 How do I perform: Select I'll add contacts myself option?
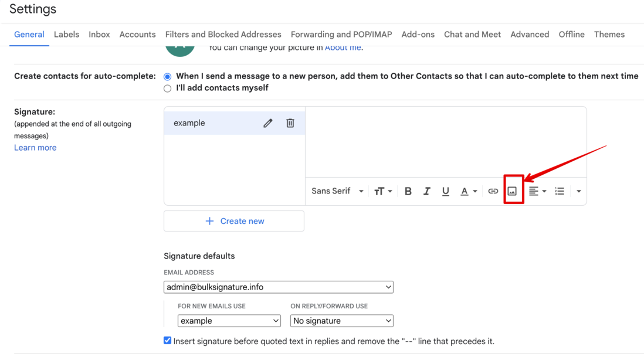pyautogui.click(x=167, y=89)
